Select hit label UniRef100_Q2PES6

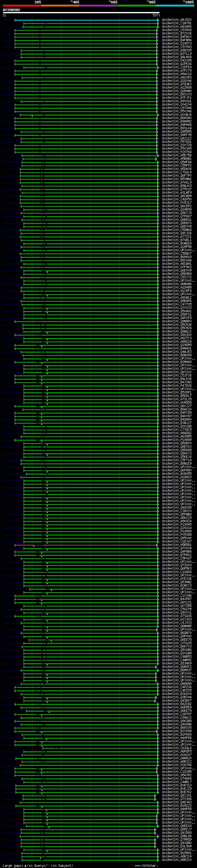(x=177, y=64)
